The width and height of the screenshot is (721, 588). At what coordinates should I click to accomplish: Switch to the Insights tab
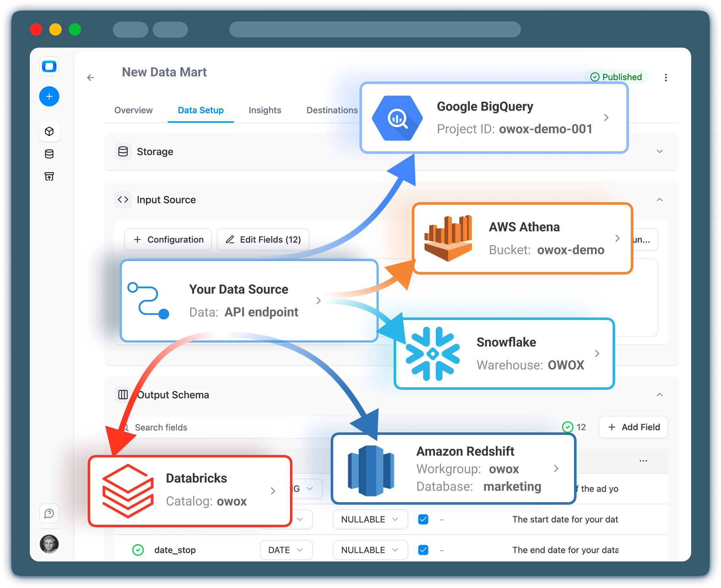pos(265,110)
